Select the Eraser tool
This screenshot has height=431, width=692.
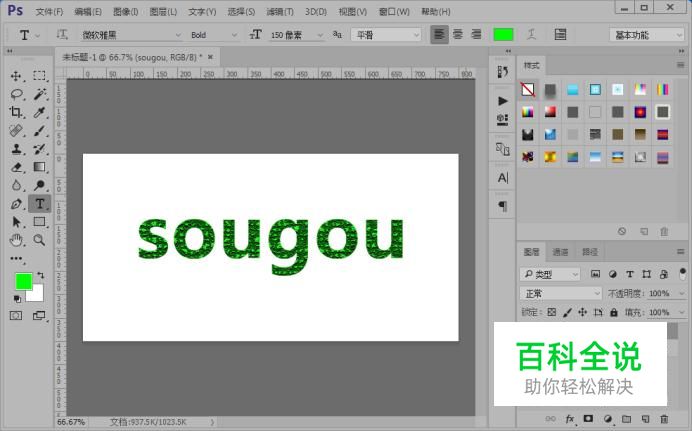16,167
